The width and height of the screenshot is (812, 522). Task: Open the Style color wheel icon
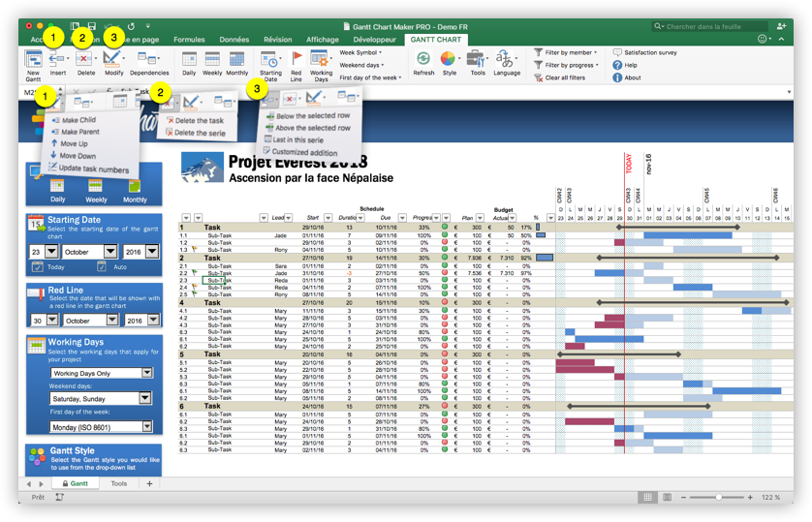click(448, 59)
